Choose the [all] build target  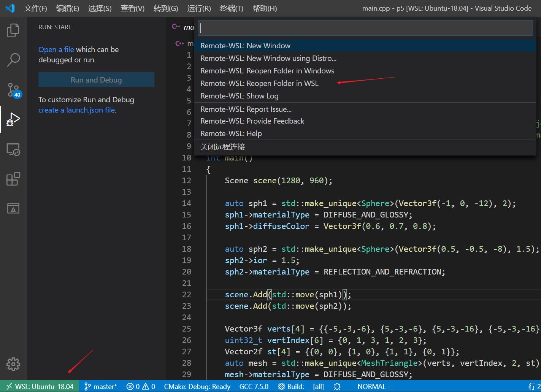pyautogui.click(x=318, y=386)
